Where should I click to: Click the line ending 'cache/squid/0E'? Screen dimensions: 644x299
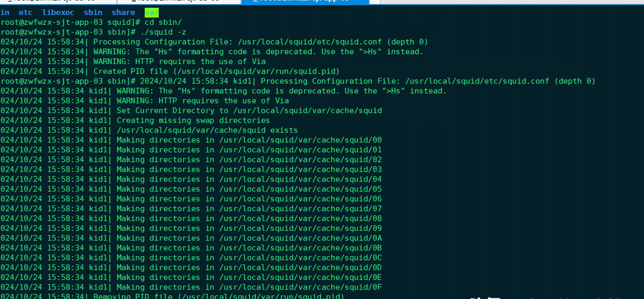click(x=191, y=277)
